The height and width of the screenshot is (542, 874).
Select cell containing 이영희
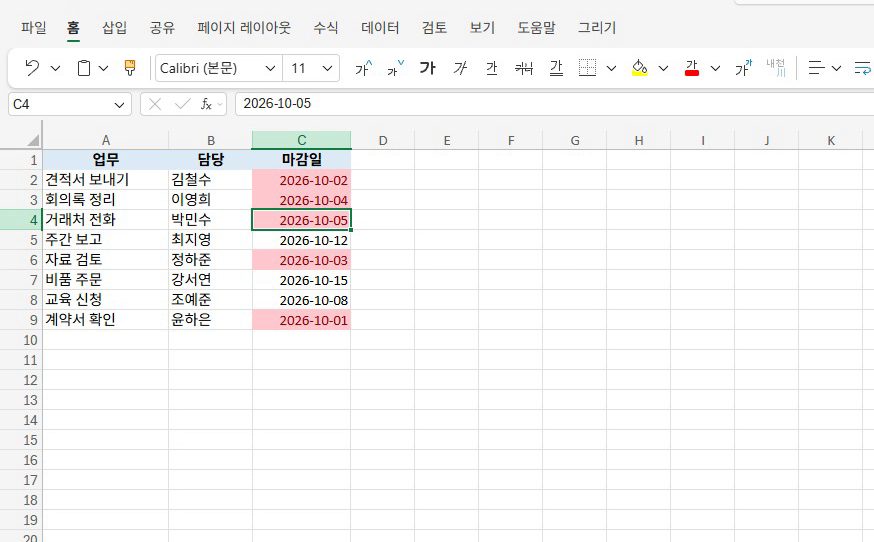210,200
